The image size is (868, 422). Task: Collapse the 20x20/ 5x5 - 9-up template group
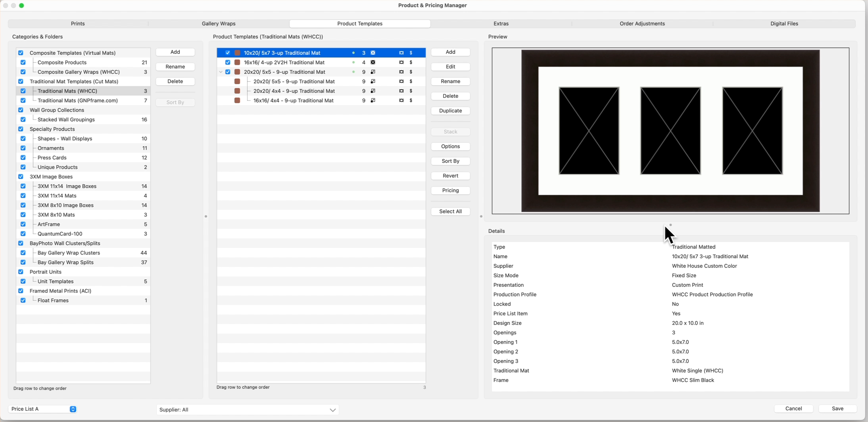[221, 72]
